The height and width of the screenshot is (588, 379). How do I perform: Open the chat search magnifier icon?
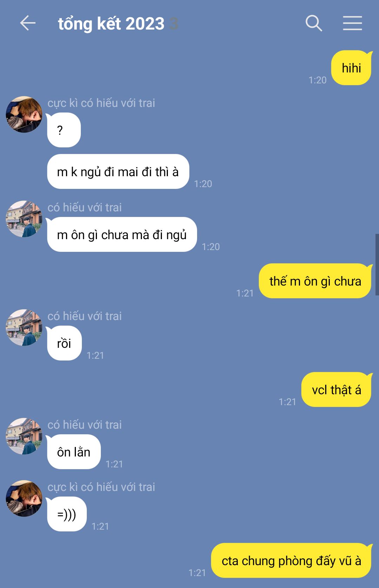(x=314, y=24)
